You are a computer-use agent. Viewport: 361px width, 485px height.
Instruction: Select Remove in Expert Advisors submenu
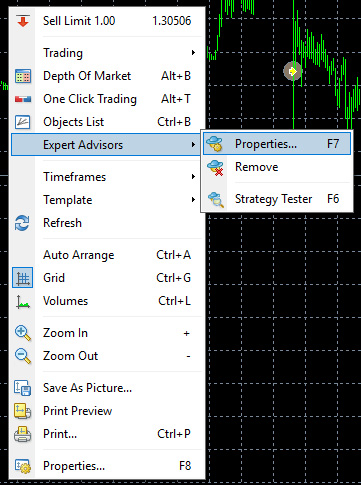point(277,167)
